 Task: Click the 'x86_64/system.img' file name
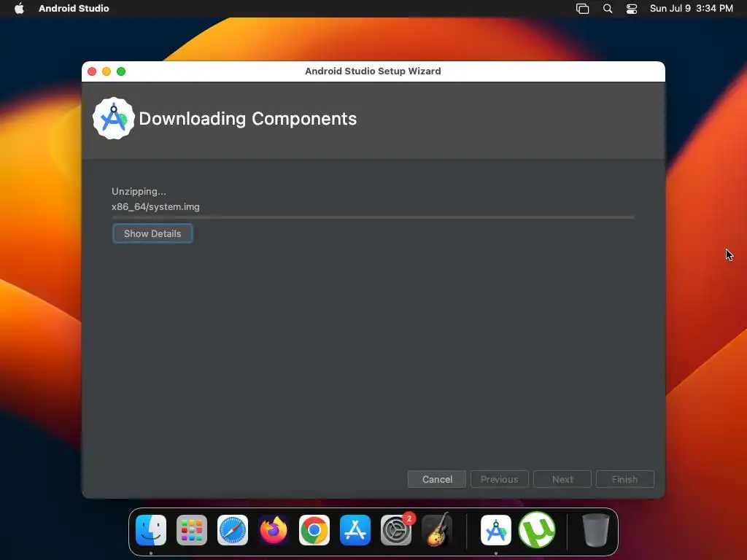(x=155, y=206)
